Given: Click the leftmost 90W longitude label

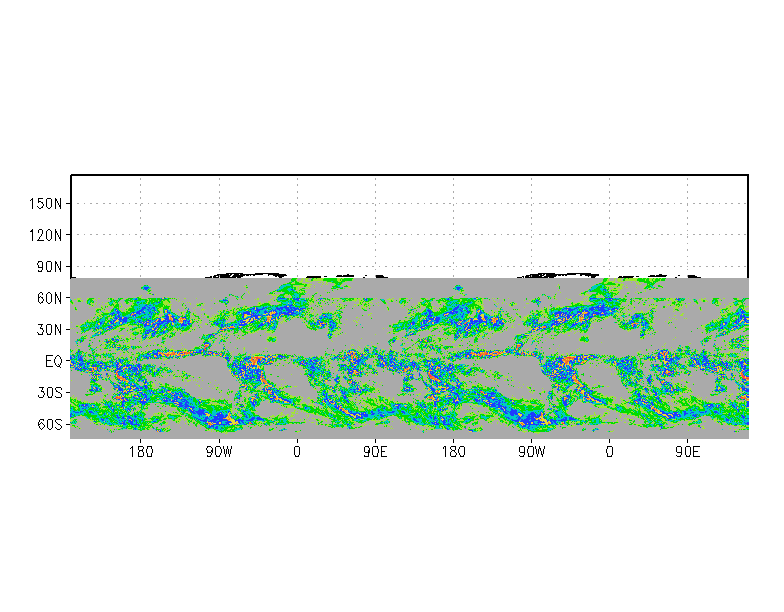Looking at the screenshot, I should click(x=219, y=452).
